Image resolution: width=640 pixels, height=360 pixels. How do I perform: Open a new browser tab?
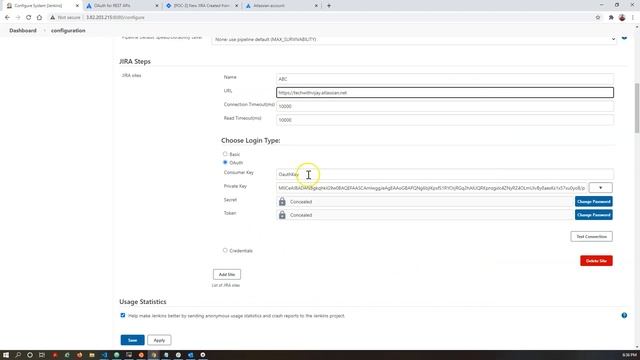329,6
